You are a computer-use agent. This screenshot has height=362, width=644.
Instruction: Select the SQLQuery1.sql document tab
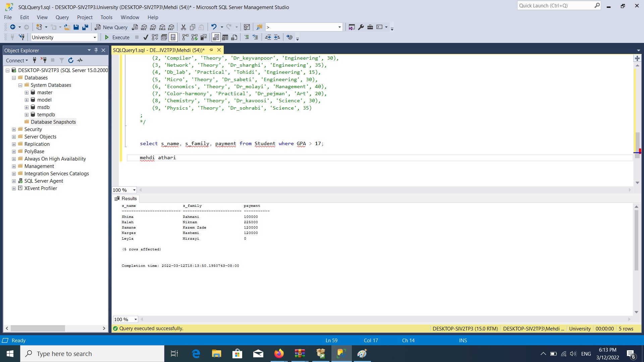coord(159,50)
